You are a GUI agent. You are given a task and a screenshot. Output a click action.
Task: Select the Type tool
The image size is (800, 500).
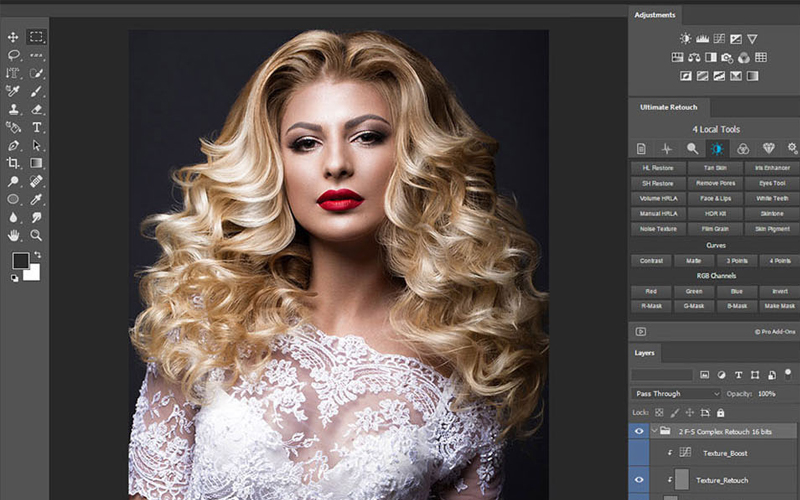(x=36, y=127)
